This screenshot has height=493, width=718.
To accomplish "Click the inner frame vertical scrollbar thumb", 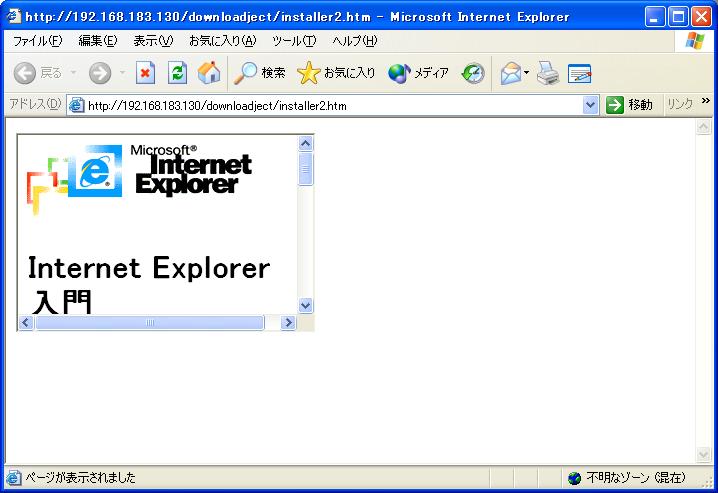I will [x=305, y=168].
